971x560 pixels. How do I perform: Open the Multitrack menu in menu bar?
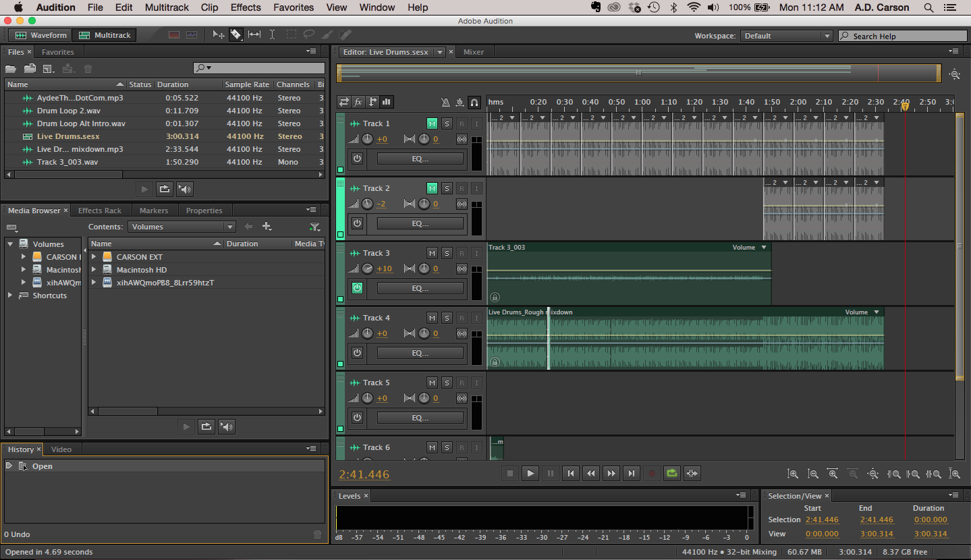[x=167, y=7]
